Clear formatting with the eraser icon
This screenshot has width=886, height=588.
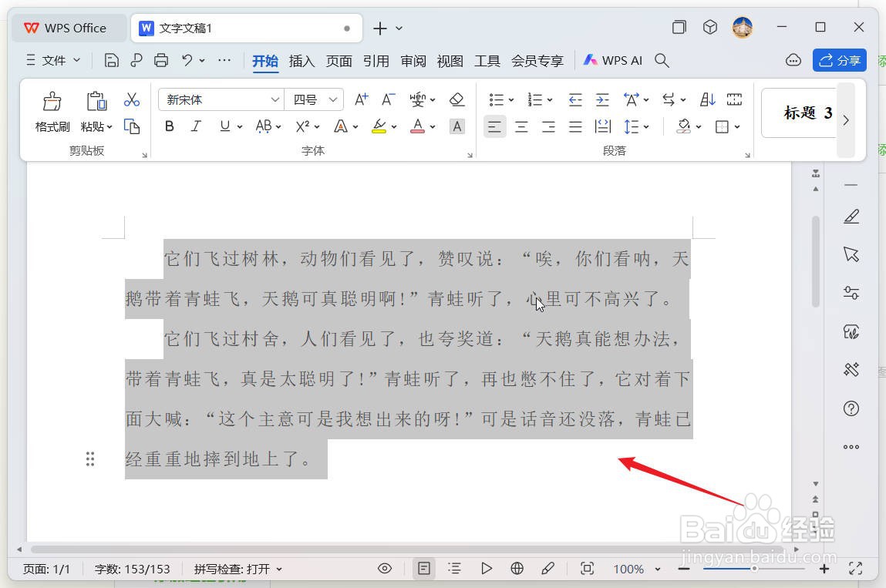(x=456, y=100)
